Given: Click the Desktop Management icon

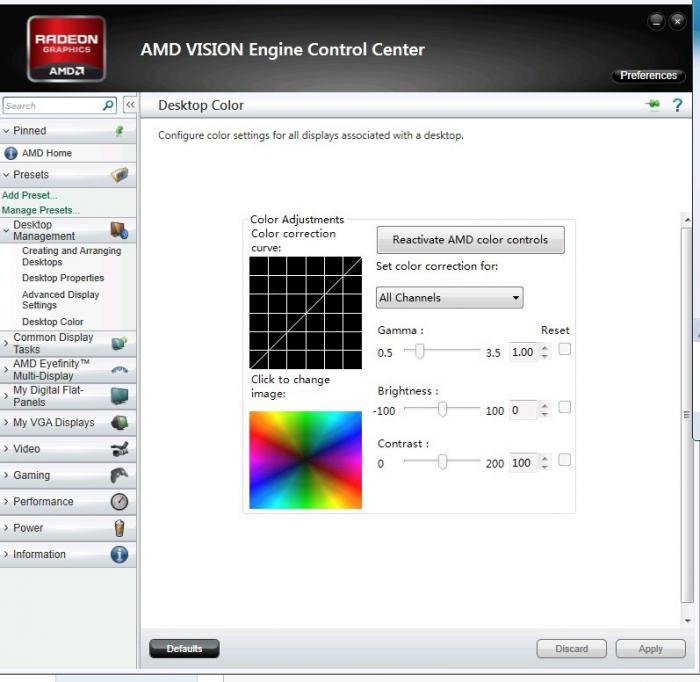Looking at the screenshot, I should 119,230.
